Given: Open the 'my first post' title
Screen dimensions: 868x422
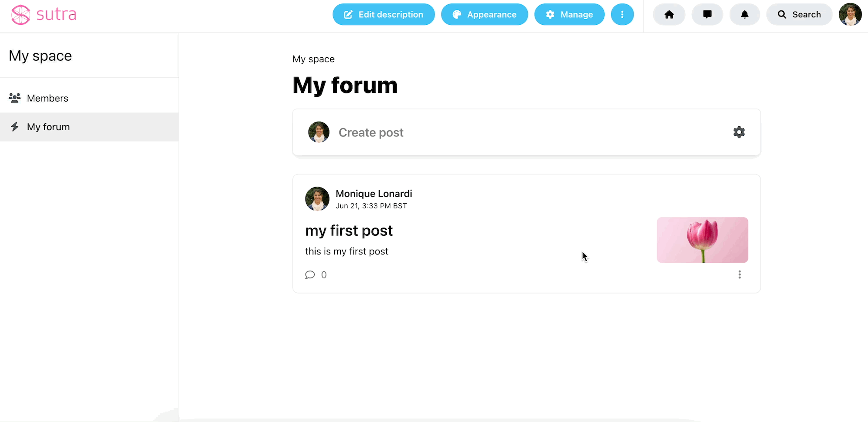Looking at the screenshot, I should pyautogui.click(x=349, y=231).
